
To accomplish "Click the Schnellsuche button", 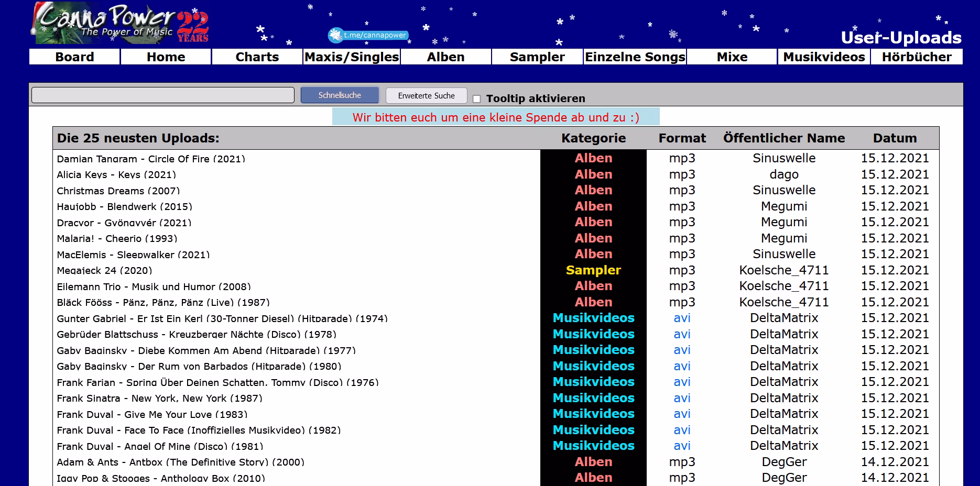I will [340, 95].
